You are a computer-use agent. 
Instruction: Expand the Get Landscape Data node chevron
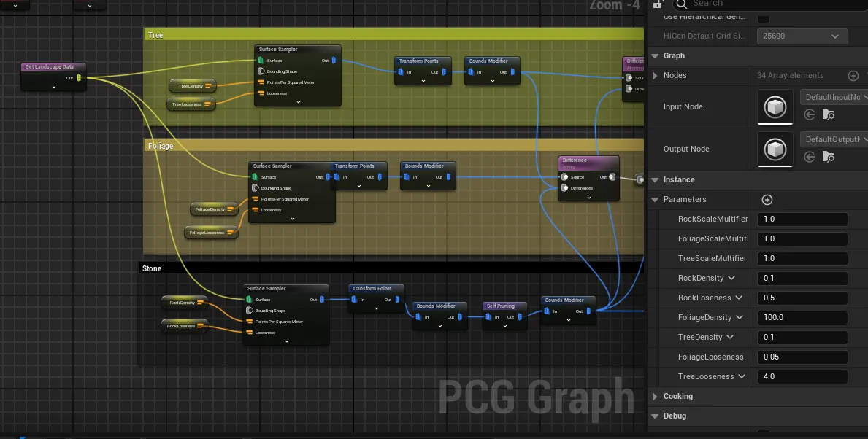coord(54,87)
